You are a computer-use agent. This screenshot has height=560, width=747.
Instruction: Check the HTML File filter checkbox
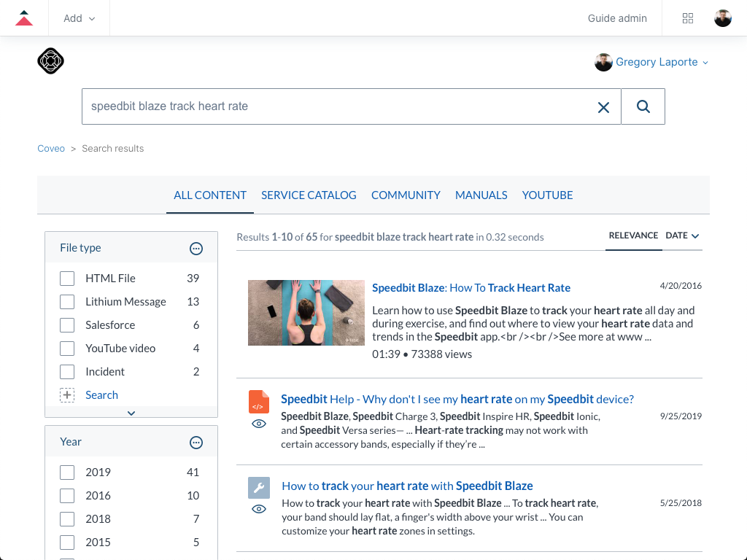click(67, 278)
